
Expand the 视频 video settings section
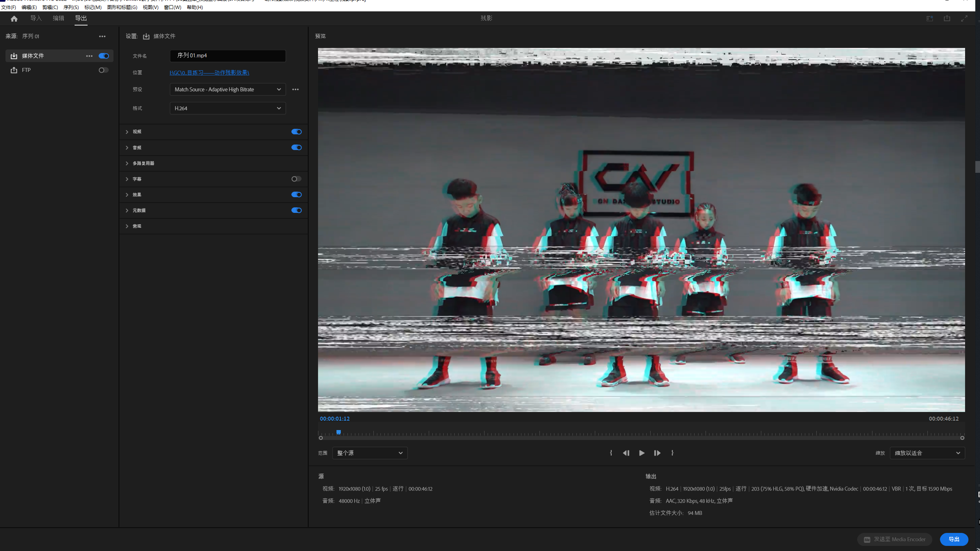click(127, 132)
